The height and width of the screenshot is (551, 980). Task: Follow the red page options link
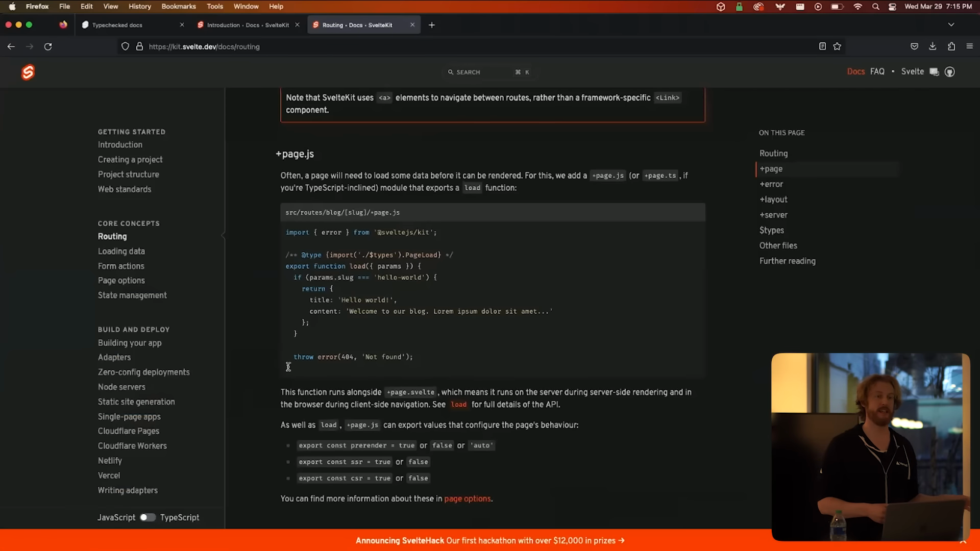467,498
